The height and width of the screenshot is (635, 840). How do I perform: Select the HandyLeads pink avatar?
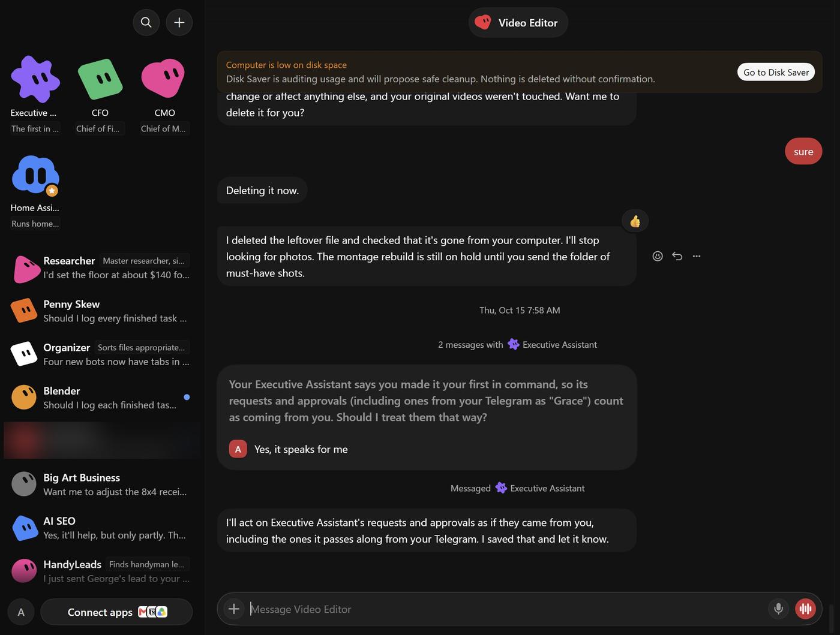(24, 570)
